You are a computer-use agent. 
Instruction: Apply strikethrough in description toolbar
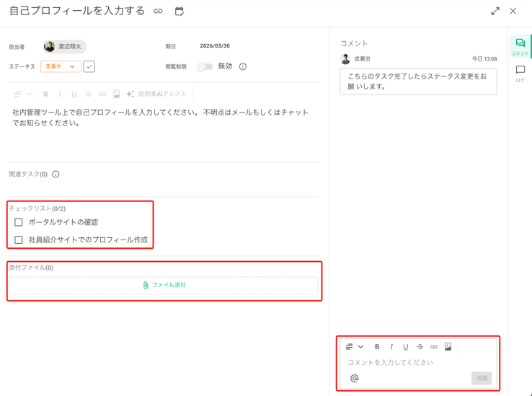[x=88, y=94]
